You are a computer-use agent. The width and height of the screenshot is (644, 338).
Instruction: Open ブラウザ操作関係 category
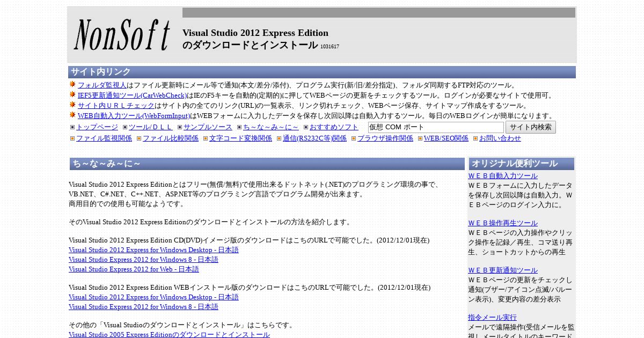click(385, 138)
